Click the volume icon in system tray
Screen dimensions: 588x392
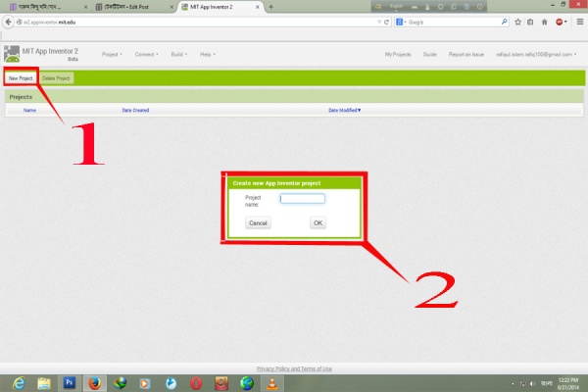(x=532, y=384)
